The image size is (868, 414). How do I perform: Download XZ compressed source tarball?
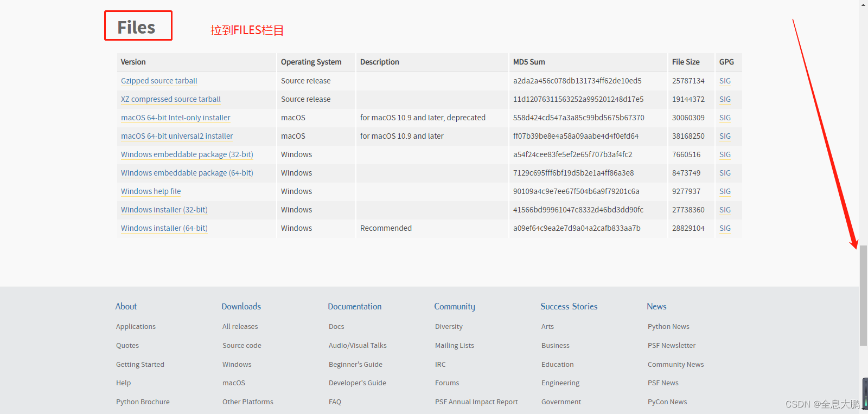(x=171, y=99)
